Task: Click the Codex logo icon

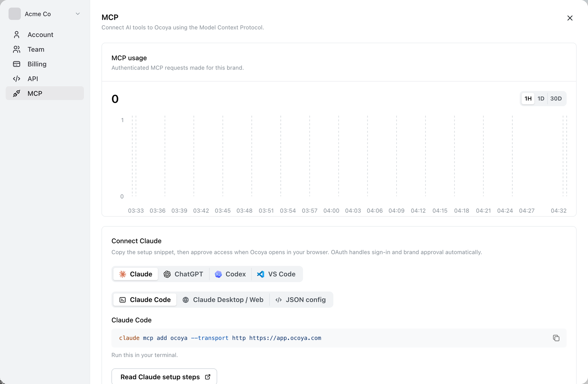Action: pyautogui.click(x=218, y=274)
